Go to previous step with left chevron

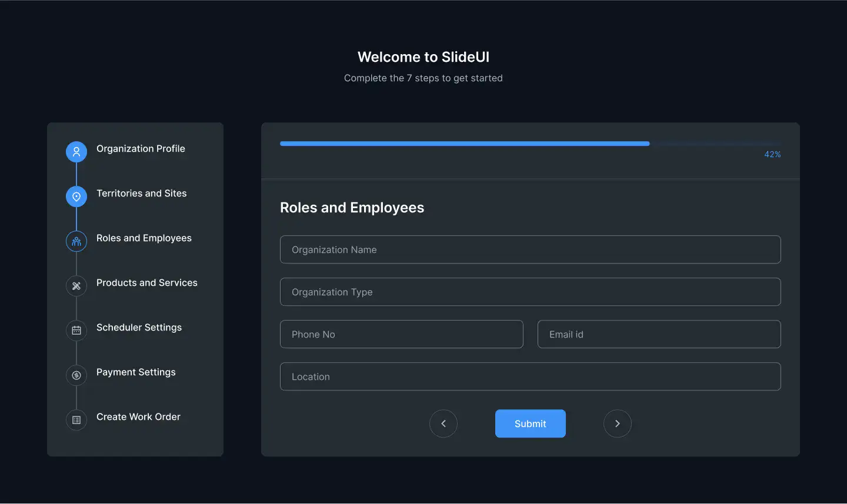tap(443, 423)
